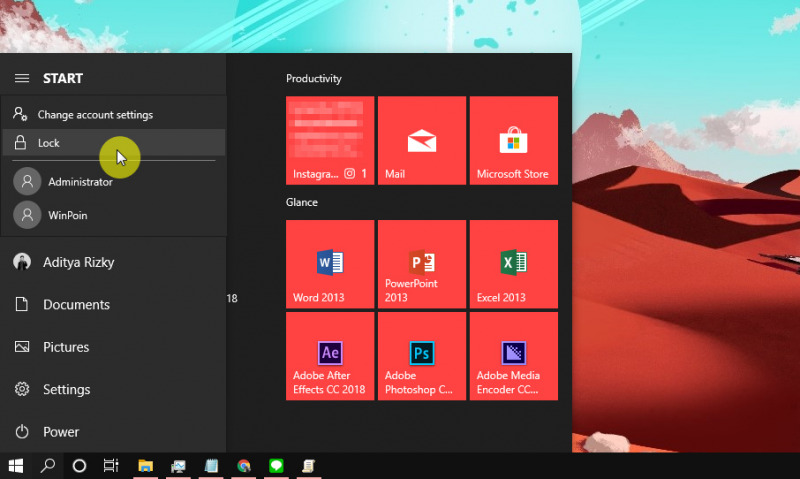Open Google Chrome from the taskbar

pyautogui.click(x=244, y=466)
